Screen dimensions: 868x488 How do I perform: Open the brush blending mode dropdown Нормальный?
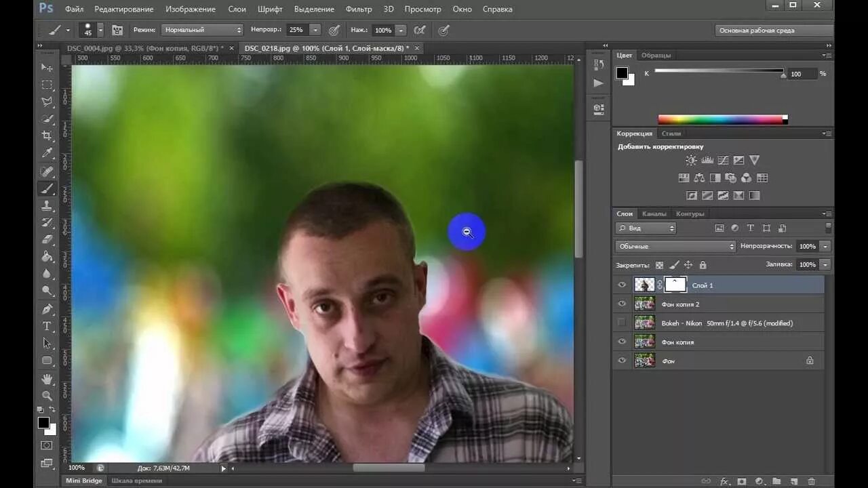202,30
